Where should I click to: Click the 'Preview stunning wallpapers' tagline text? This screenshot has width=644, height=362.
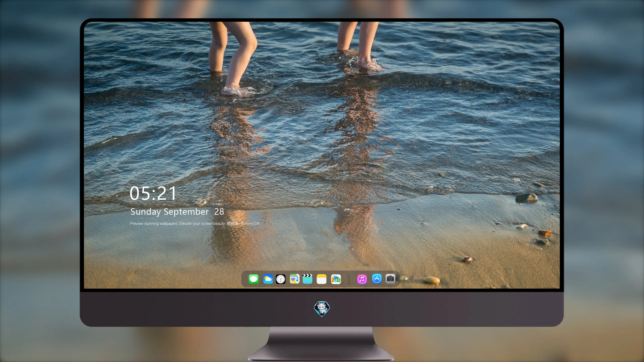(195, 223)
